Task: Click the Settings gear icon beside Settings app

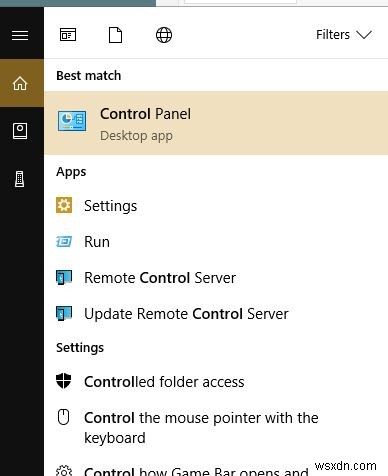Action: click(x=64, y=205)
